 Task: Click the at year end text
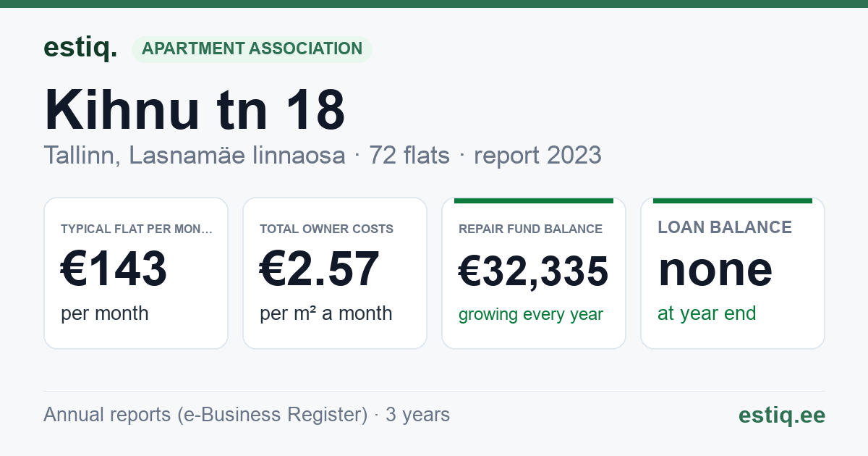707,313
